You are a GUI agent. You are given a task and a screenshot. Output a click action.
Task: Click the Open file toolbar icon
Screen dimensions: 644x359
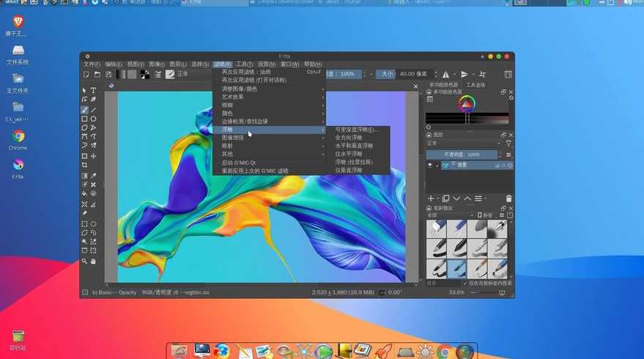(97, 74)
